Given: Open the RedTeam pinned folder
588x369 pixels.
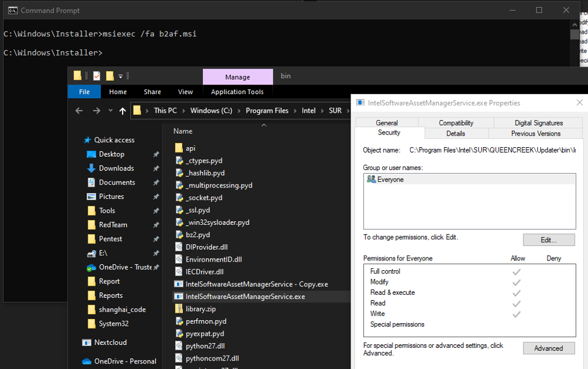Looking at the screenshot, I should tap(113, 225).
